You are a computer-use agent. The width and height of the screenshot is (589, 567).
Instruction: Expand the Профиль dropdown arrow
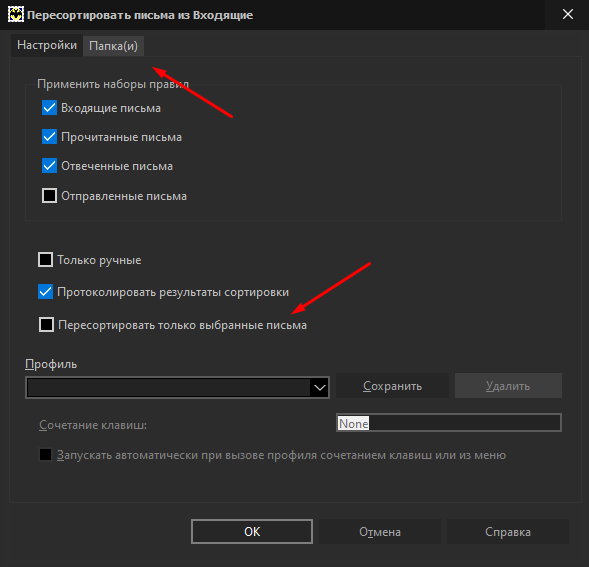click(320, 387)
